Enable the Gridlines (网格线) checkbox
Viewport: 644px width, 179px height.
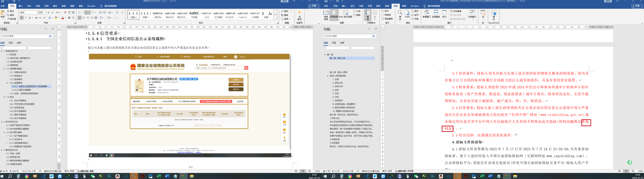[x=383, y=15]
